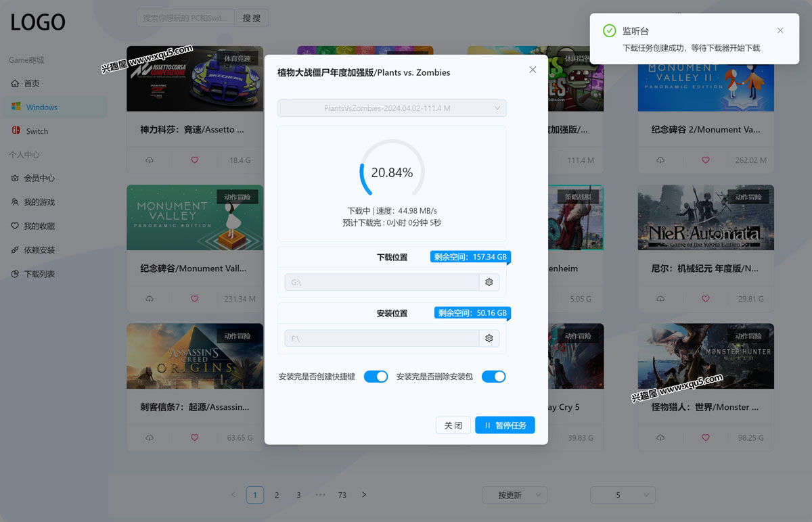
Task: Click the 暂停任务 pause task button
Action: 505,425
